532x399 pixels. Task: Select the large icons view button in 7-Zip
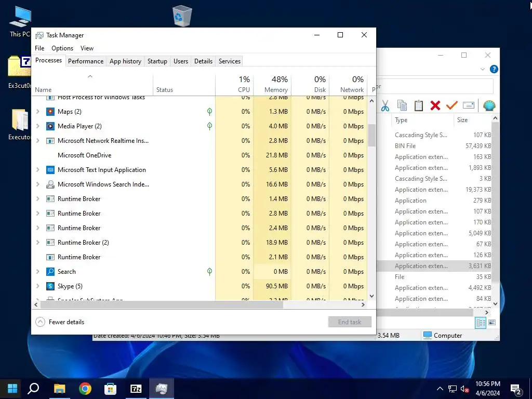tap(492, 323)
